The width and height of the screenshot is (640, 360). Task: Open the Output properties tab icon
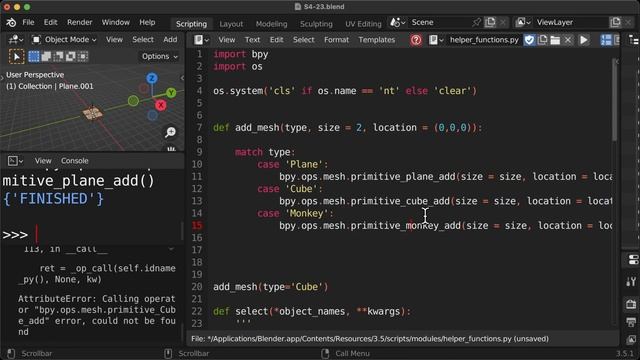pos(631,322)
